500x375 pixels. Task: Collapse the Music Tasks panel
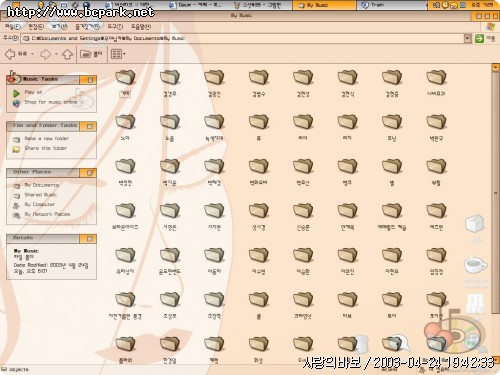point(90,80)
